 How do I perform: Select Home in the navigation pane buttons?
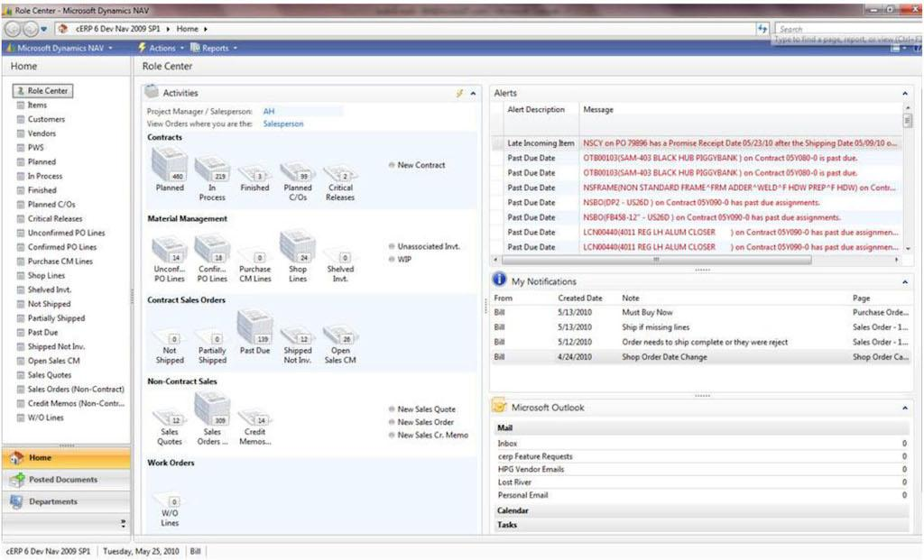coord(66,457)
